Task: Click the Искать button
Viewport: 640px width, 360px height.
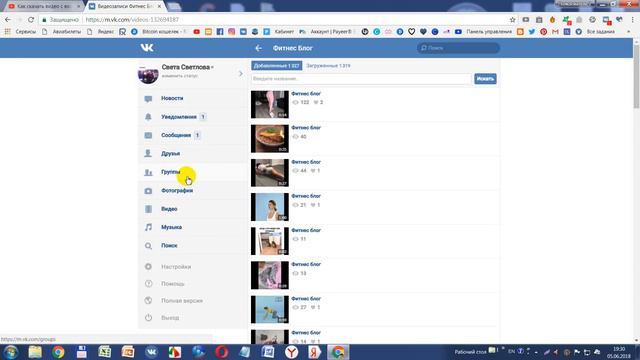Action: pos(485,79)
